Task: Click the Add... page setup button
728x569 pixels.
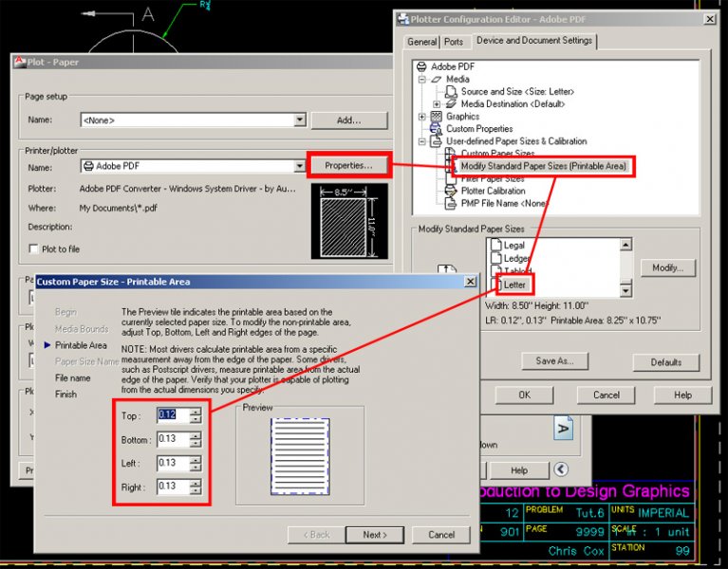Action: [349, 120]
